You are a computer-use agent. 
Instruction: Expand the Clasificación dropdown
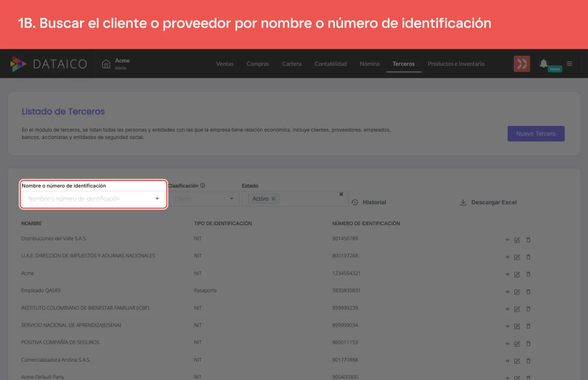(x=204, y=199)
